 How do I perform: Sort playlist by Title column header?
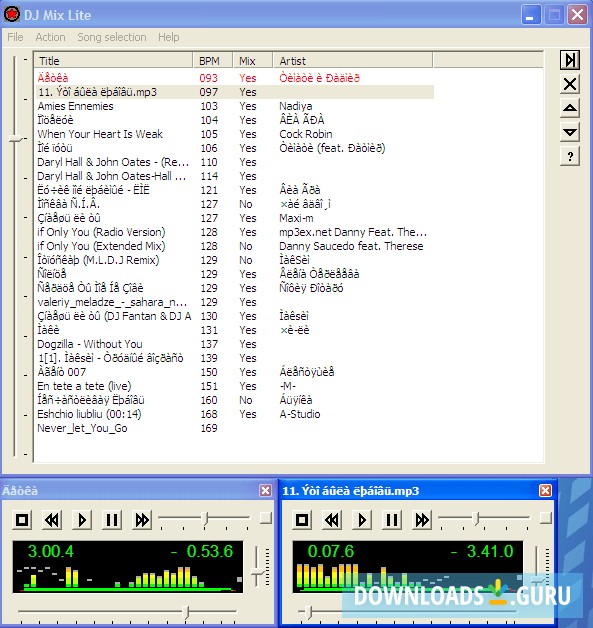click(x=113, y=61)
